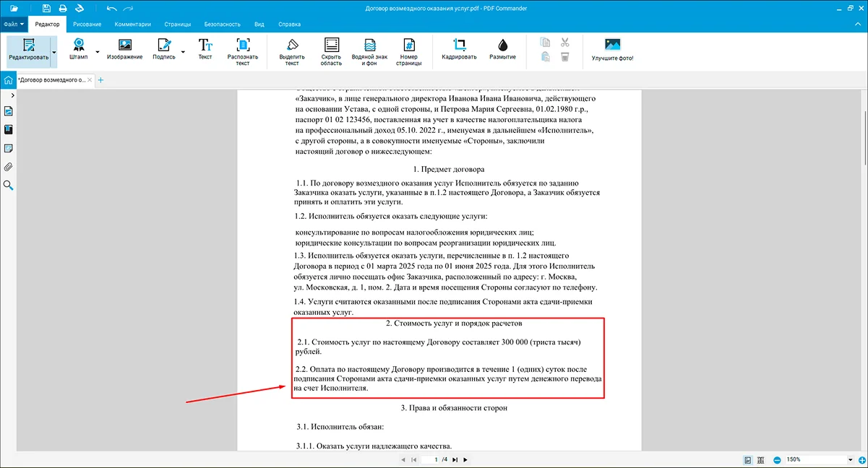Toggle single page view mode in status bar
Image resolution: width=868 pixels, height=468 pixels.
(x=748, y=459)
